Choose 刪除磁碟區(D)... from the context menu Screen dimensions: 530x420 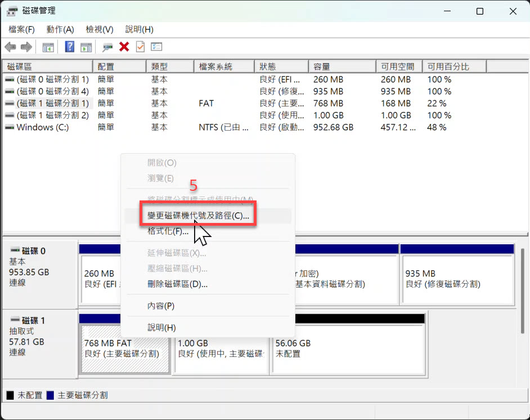(177, 284)
